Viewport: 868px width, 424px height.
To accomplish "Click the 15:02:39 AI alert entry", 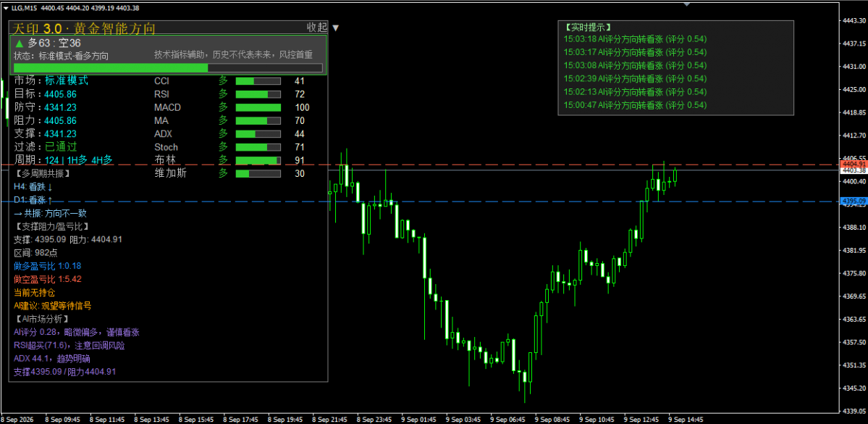I will pyautogui.click(x=635, y=79).
